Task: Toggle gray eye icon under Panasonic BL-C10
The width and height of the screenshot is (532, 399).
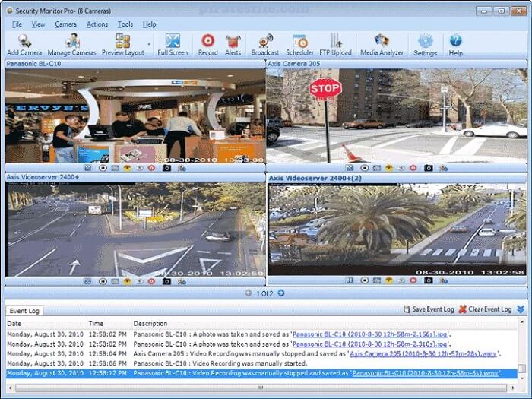Action: point(139,168)
